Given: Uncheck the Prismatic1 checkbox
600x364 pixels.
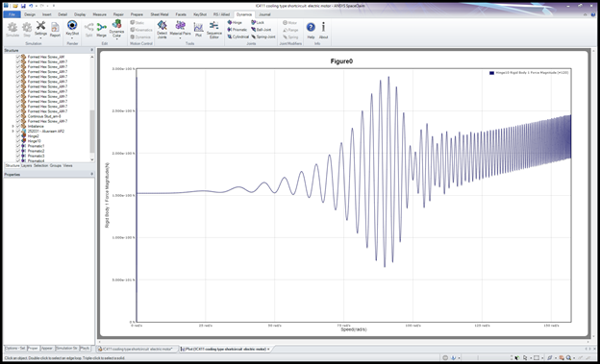Looking at the screenshot, I should pyautogui.click(x=18, y=146).
